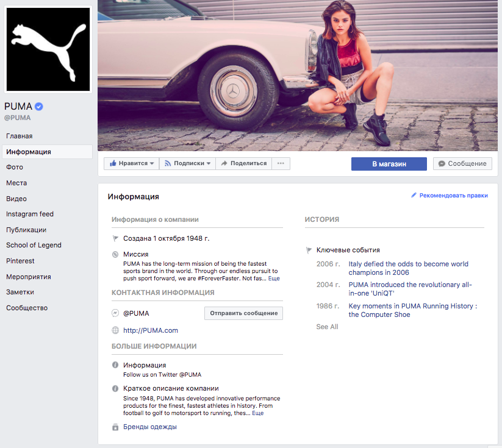Click the Messenger icon beside @PUMA

pyautogui.click(x=115, y=313)
